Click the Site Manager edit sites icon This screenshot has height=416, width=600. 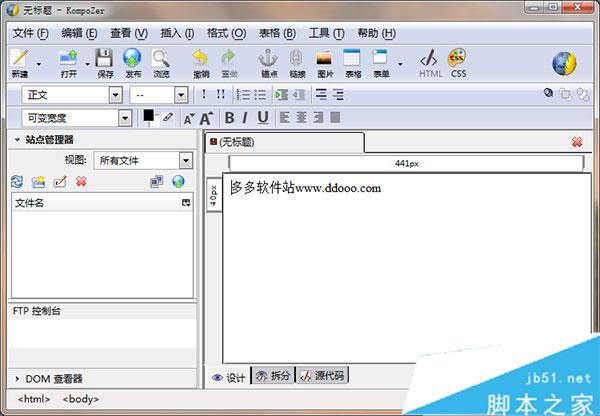[157, 181]
